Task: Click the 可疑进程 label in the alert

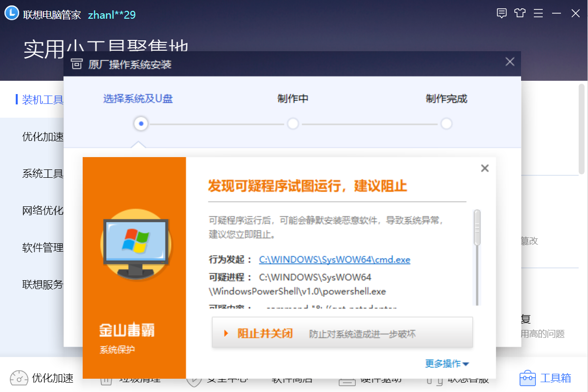Action: point(230,277)
